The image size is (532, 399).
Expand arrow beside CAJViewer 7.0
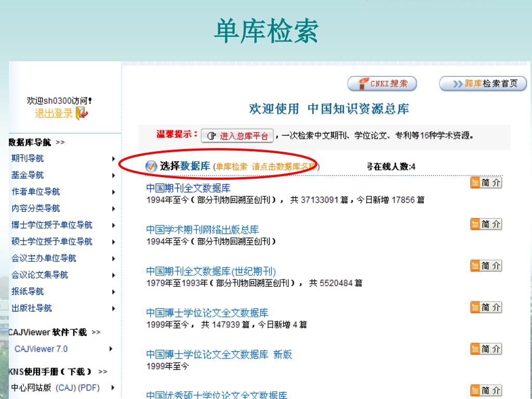click(x=111, y=349)
